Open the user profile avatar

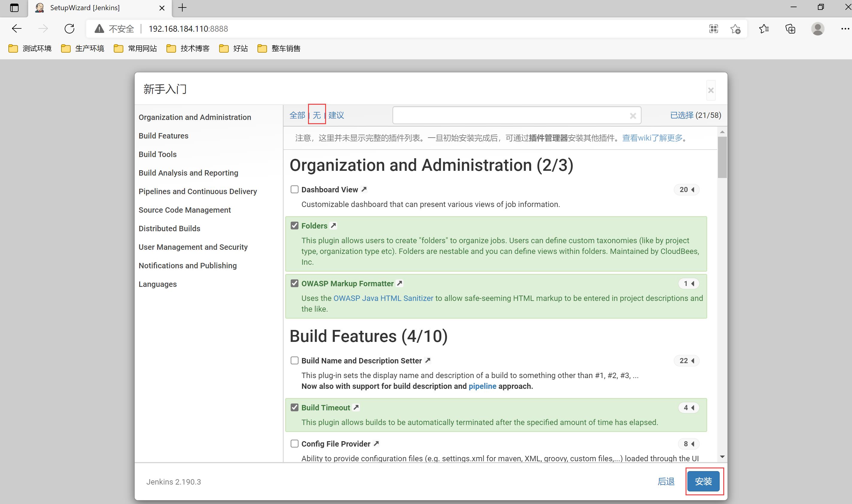pos(818,29)
